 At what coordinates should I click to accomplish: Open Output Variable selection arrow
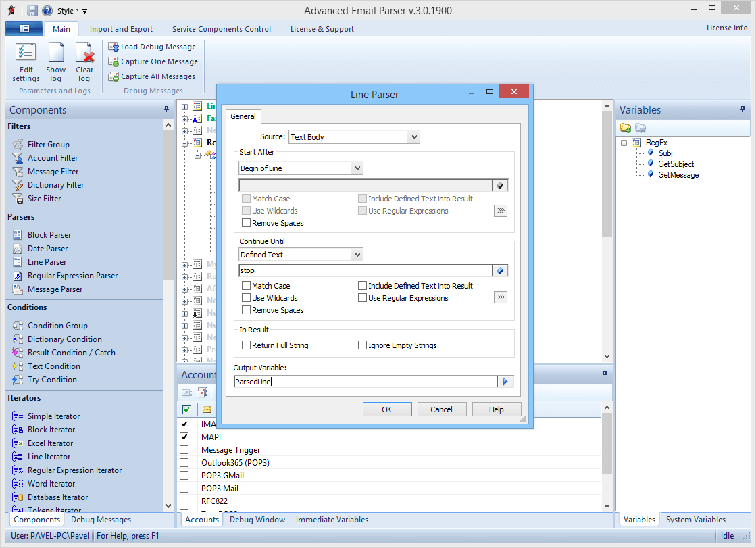coord(505,382)
